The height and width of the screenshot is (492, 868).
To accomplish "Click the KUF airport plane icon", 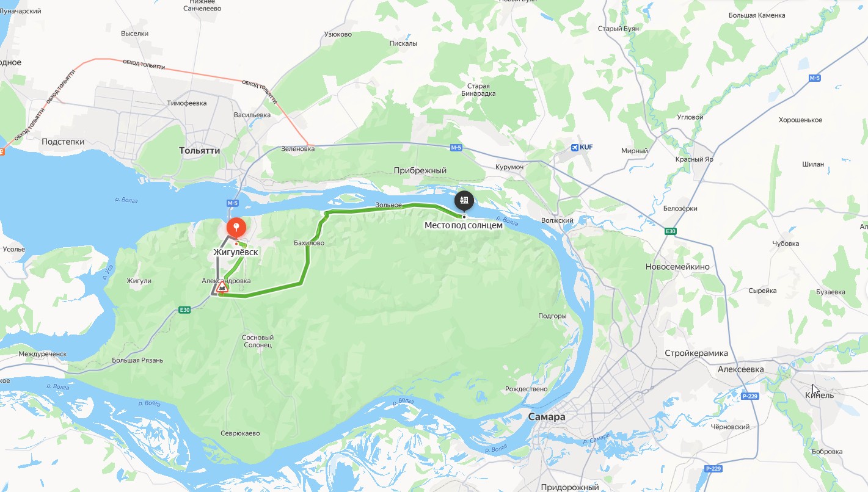I will (x=574, y=147).
